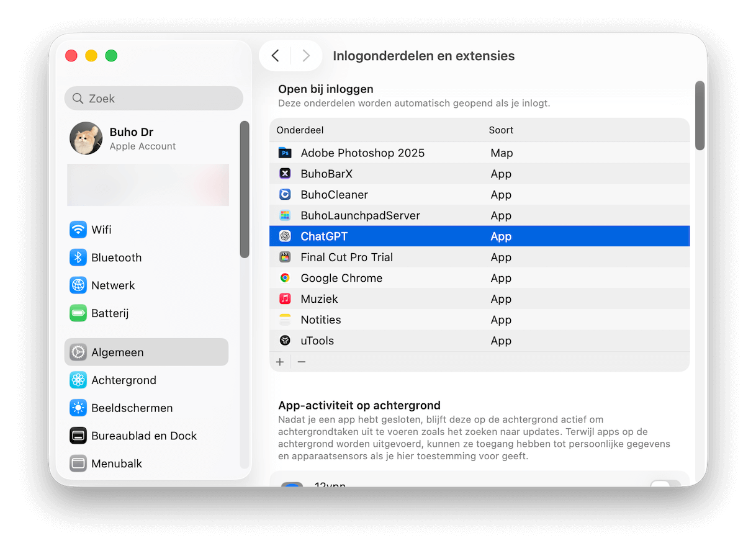Image resolution: width=756 pixels, height=551 pixels.
Task: Click the App type in Notities row
Action: pyautogui.click(x=501, y=320)
